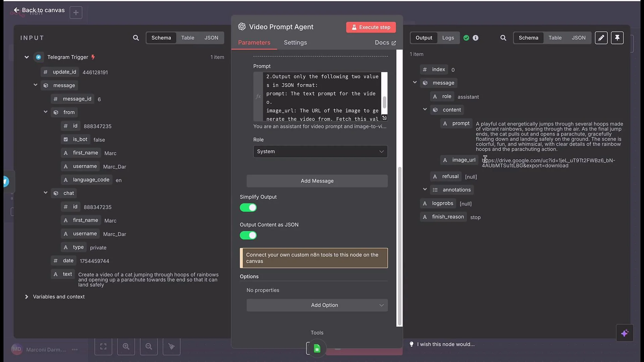Switch to the Parameters tab

coord(254,43)
